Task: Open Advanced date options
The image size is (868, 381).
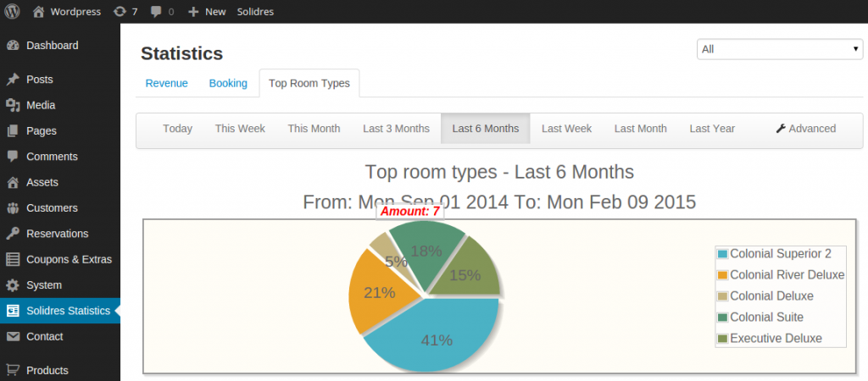Action: coord(806,129)
